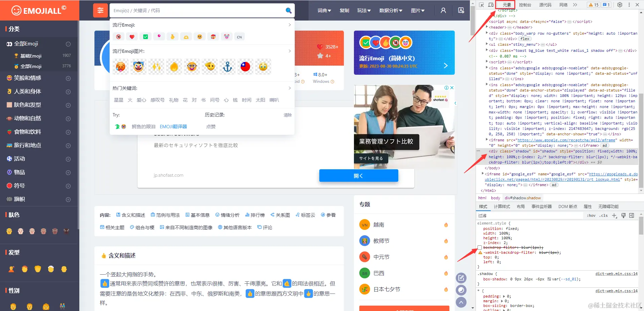
Task: Collapse the 全部Emoji category
Action: [68, 44]
